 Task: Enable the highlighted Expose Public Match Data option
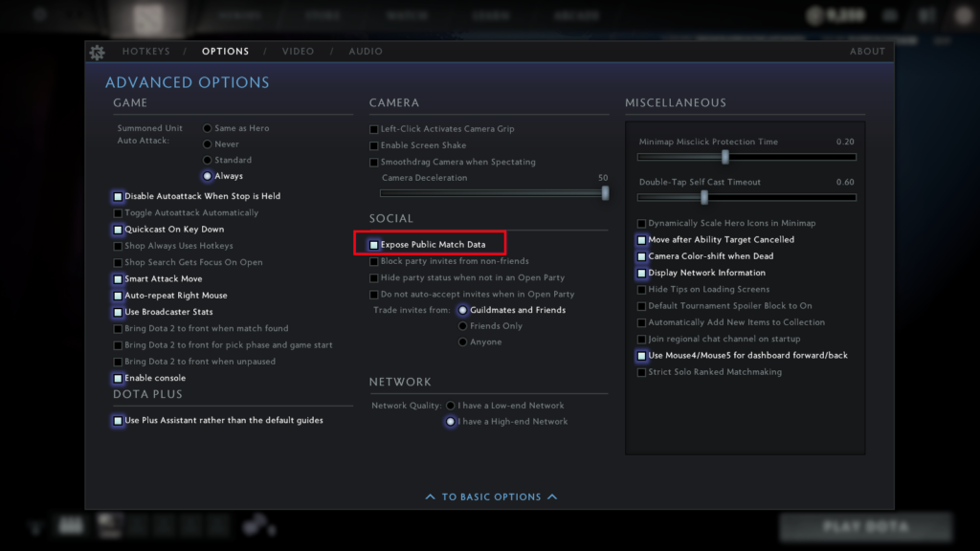pos(371,244)
